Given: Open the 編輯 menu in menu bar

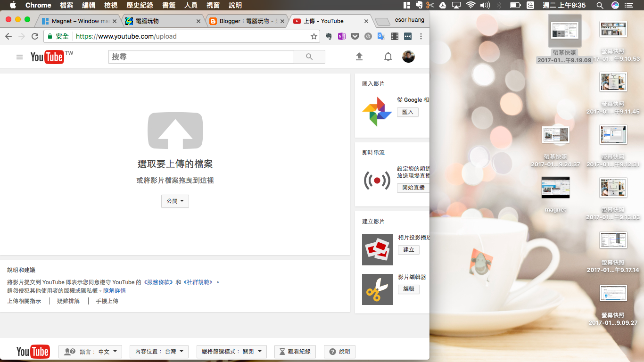Looking at the screenshot, I should click(x=89, y=5).
